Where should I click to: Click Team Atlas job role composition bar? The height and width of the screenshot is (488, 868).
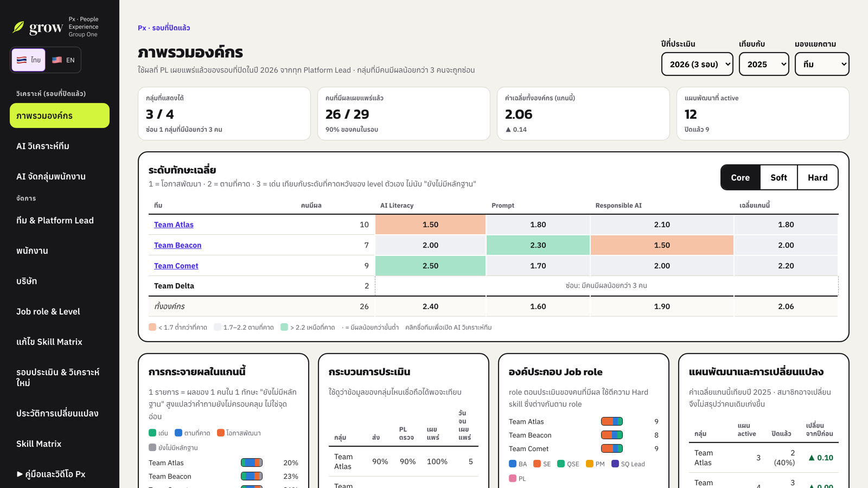click(x=612, y=421)
